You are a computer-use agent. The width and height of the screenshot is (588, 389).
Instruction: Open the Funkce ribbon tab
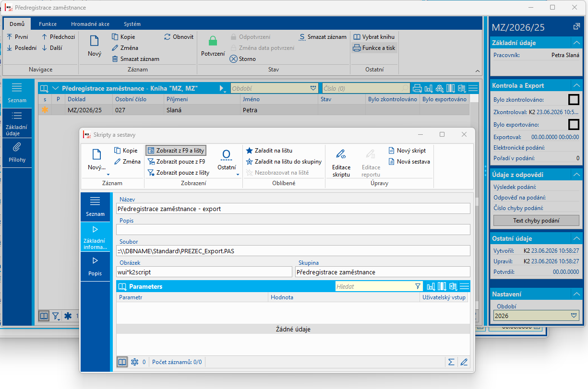tap(48, 24)
